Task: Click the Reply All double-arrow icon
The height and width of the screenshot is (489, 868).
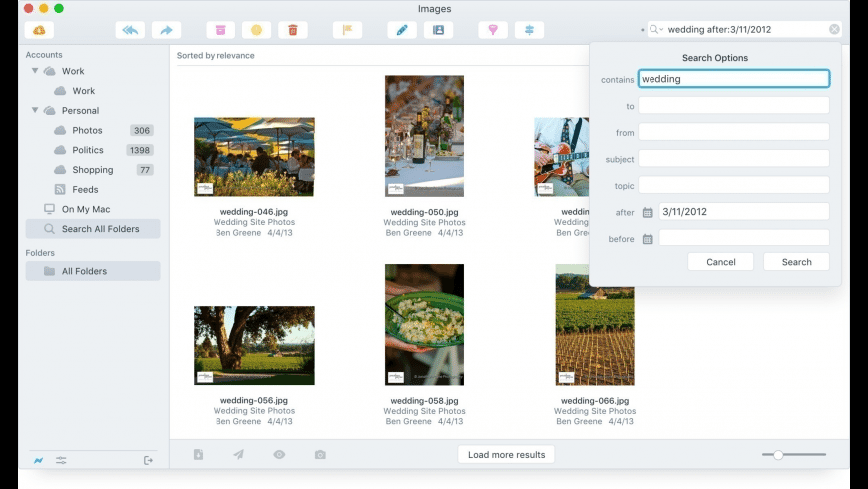Action: (x=130, y=30)
